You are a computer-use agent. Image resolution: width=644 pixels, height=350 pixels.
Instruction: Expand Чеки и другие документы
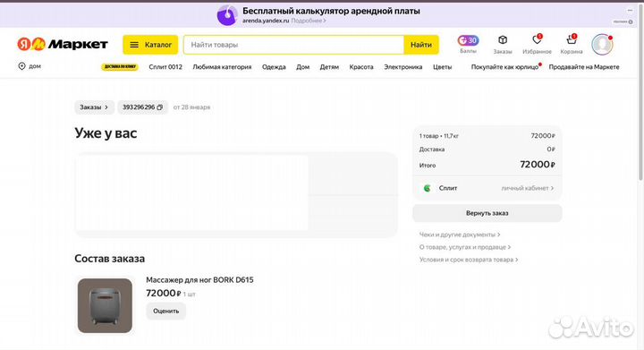(460, 235)
